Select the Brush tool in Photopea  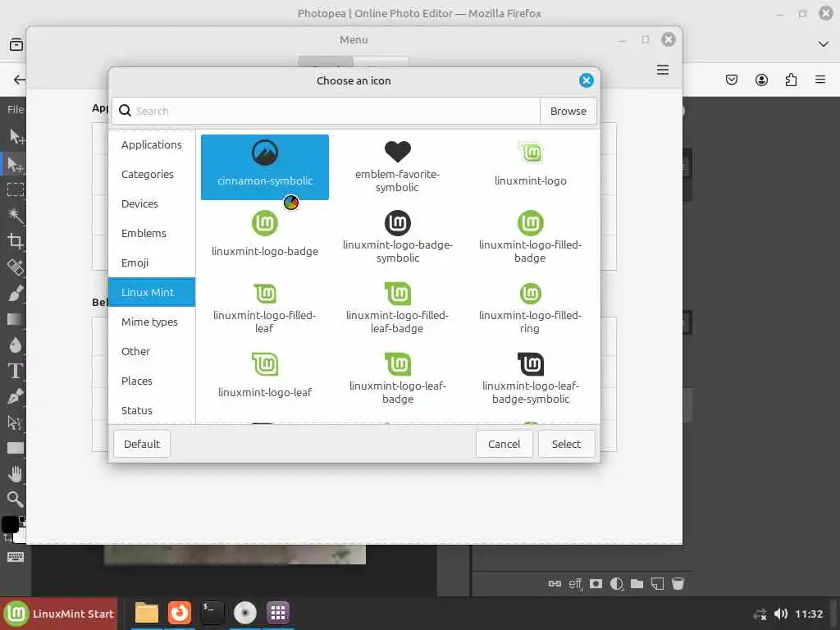pyautogui.click(x=15, y=293)
